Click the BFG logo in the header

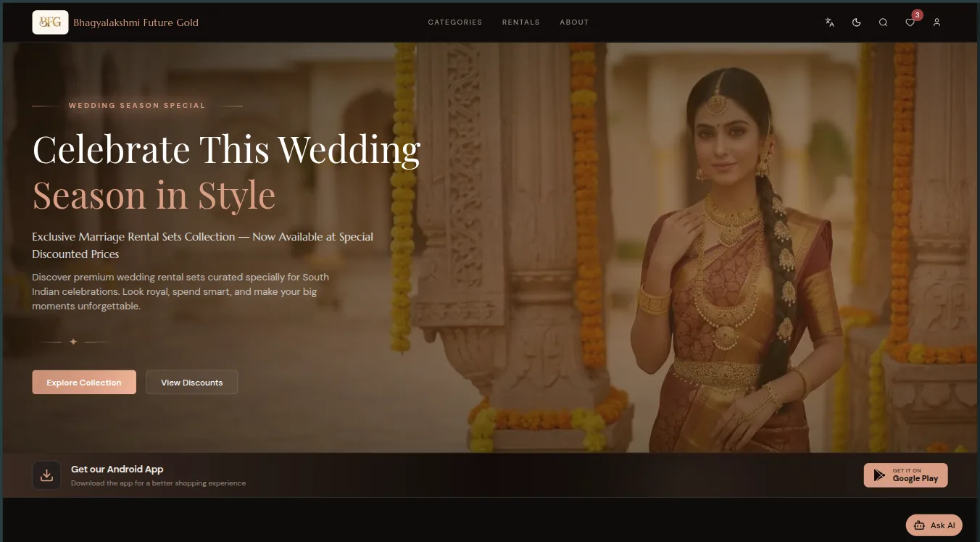click(49, 22)
